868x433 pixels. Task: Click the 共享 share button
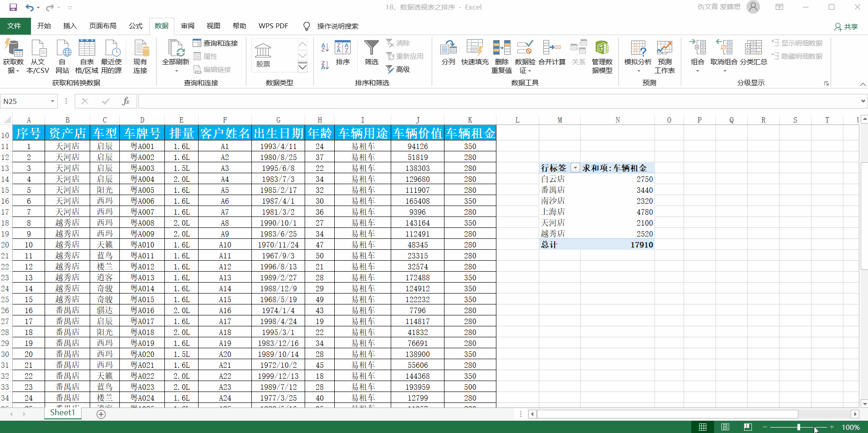(x=846, y=26)
